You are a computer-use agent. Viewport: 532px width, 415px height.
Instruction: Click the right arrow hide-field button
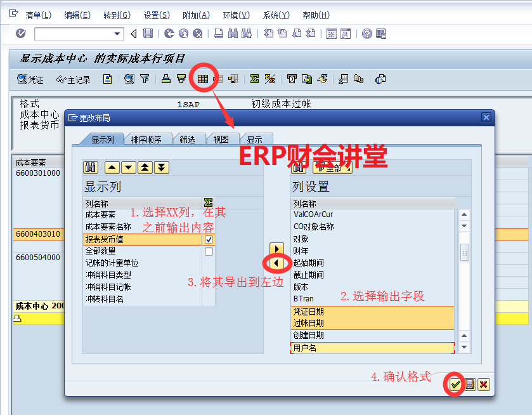(276, 248)
